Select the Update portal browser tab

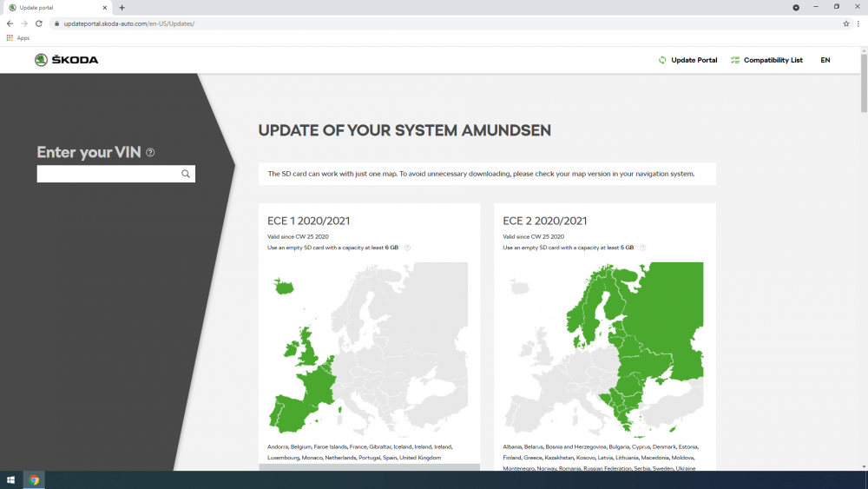56,8
